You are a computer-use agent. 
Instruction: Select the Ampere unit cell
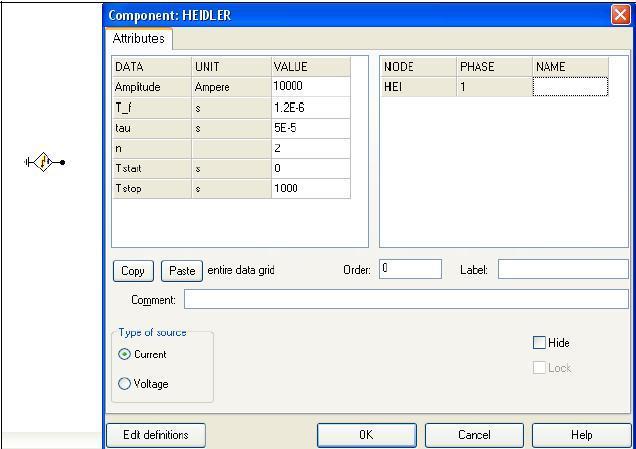click(231, 86)
